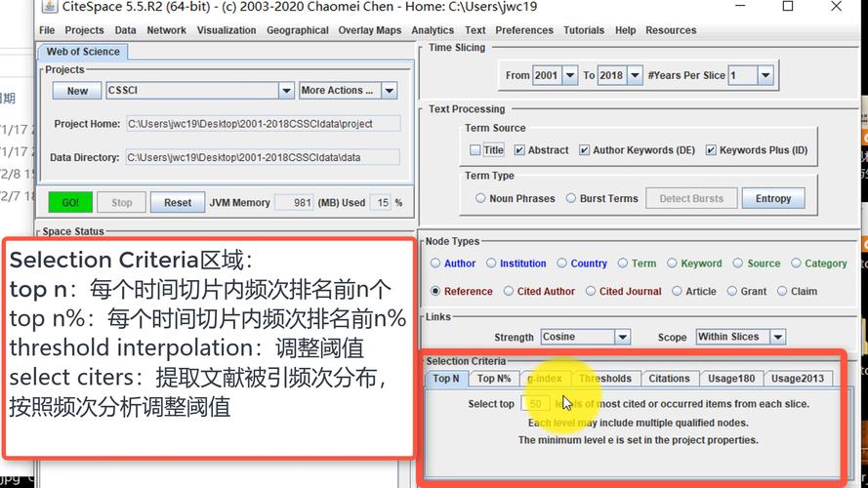Open the Resources menu
The height and width of the screenshot is (488, 868).
pos(671,30)
